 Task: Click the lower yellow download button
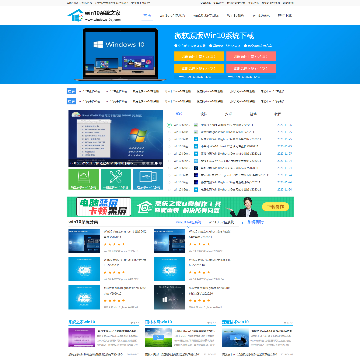(199, 68)
